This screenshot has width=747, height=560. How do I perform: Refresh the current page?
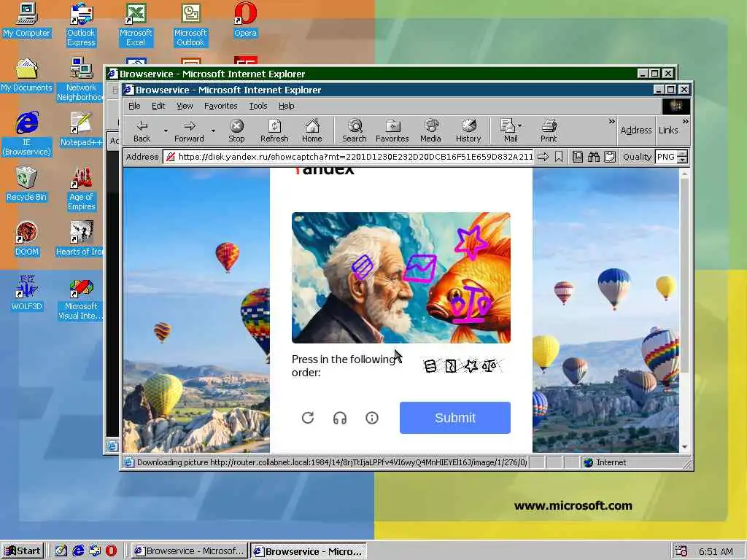pyautogui.click(x=274, y=131)
